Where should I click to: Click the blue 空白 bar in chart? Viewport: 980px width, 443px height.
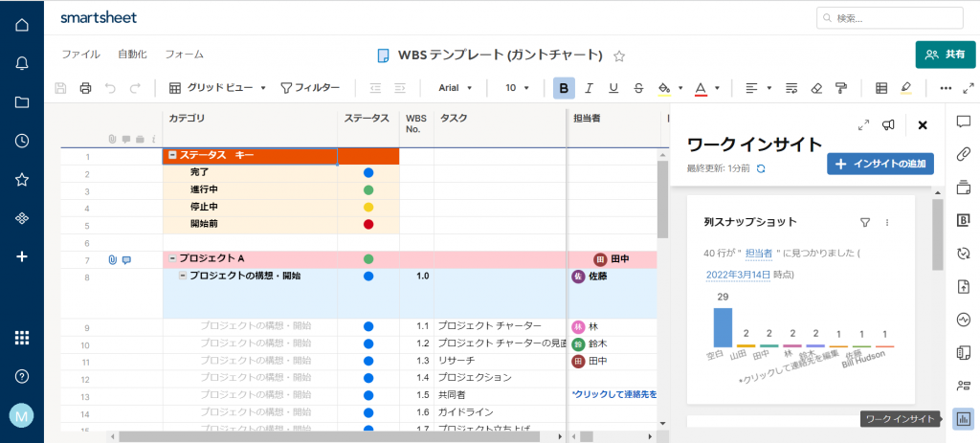point(723,327)
